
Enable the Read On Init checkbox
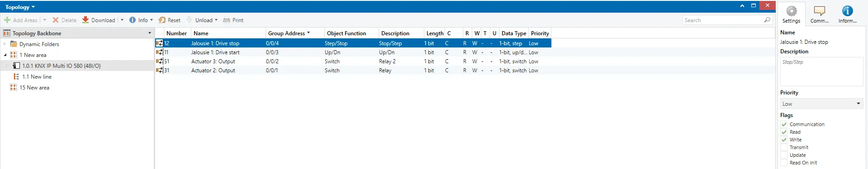click(784, 163)
